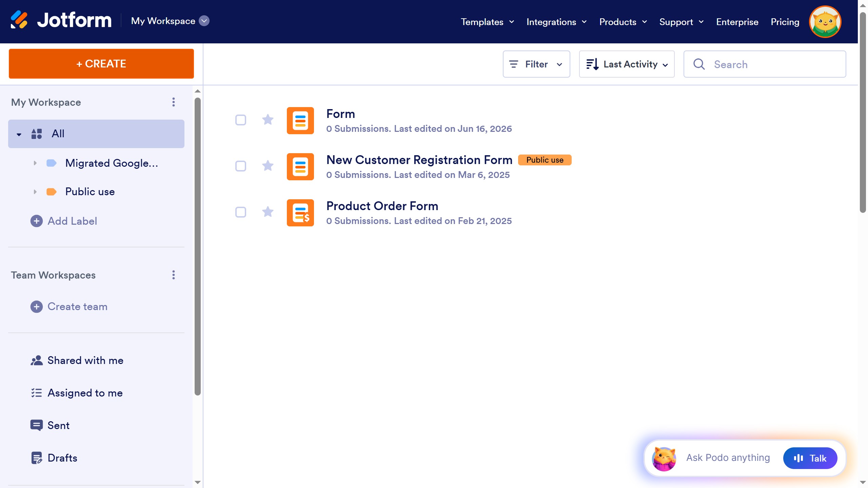Open the New Customer Registration Form title
This screenshot has width=868, height=488.
(419, 160)
